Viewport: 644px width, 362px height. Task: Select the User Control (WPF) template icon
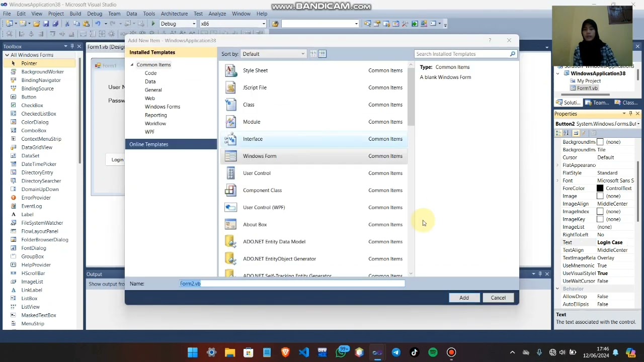pyautogui.click(x=230, y=207)
